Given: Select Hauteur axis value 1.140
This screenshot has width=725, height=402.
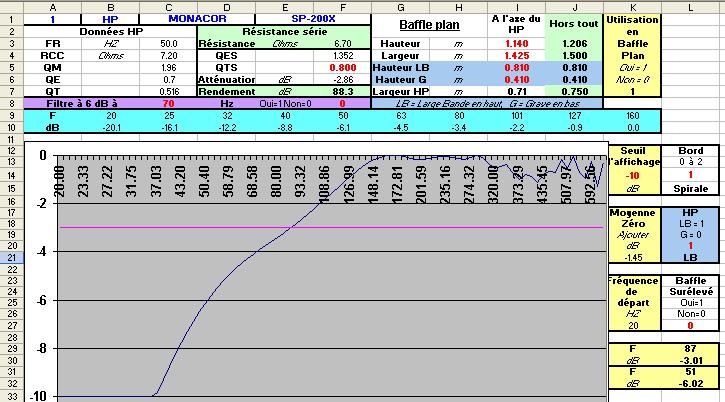Looking at the screenshot, I should click(516, 43).
